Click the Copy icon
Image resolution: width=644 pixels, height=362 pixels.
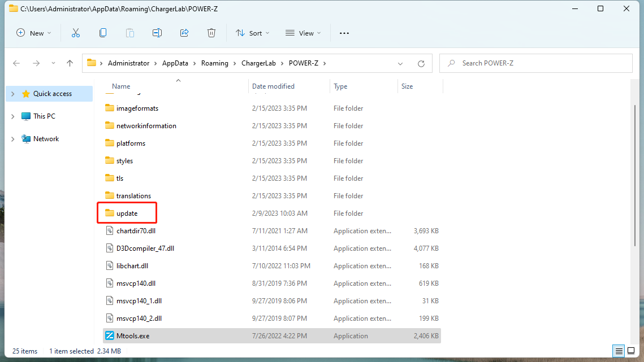click(103, 33)
